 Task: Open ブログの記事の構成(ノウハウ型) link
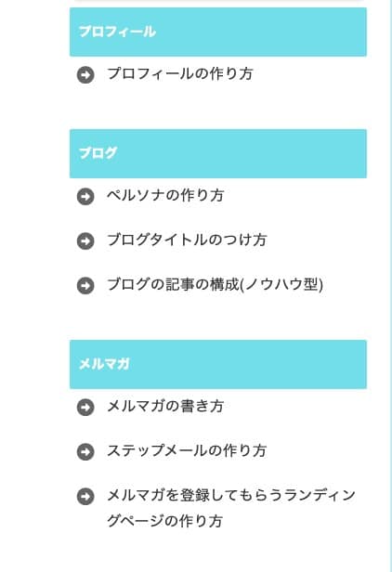click(215, 284)
